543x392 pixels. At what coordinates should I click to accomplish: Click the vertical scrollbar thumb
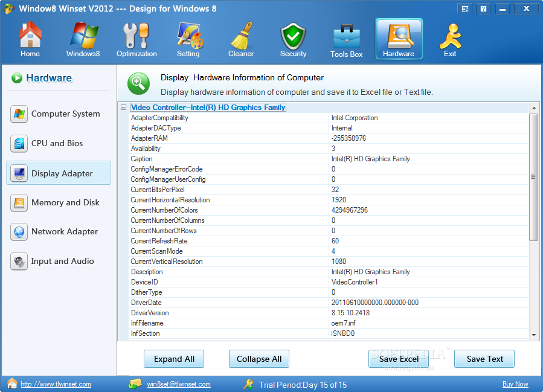(534, 177)
